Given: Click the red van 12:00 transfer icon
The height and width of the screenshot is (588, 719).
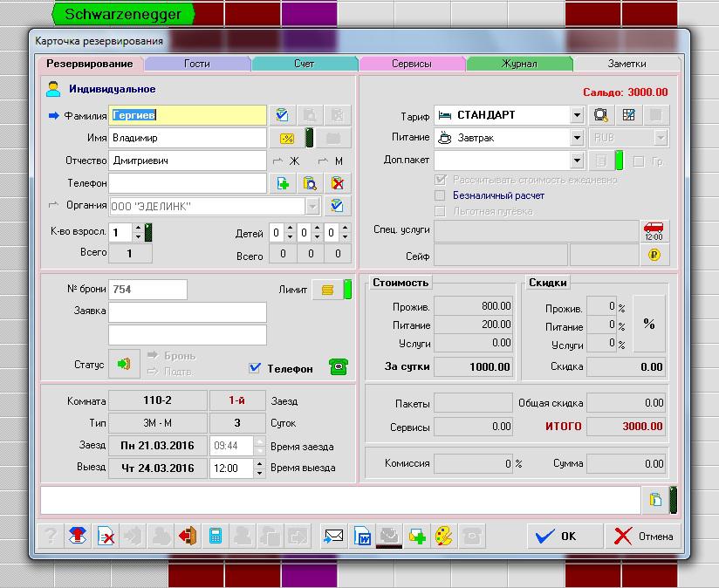Looking at the screenshot, I should (654, 231).
